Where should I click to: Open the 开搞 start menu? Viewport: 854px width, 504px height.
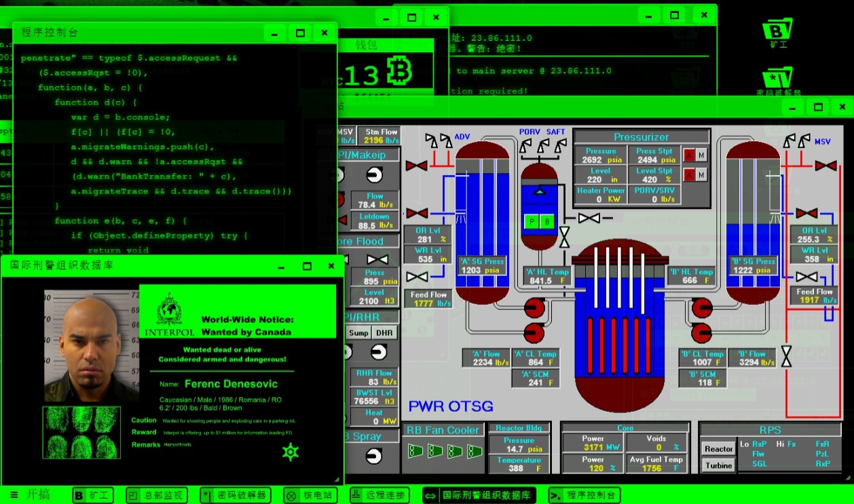pyautogui.click(x=31, y=495)
